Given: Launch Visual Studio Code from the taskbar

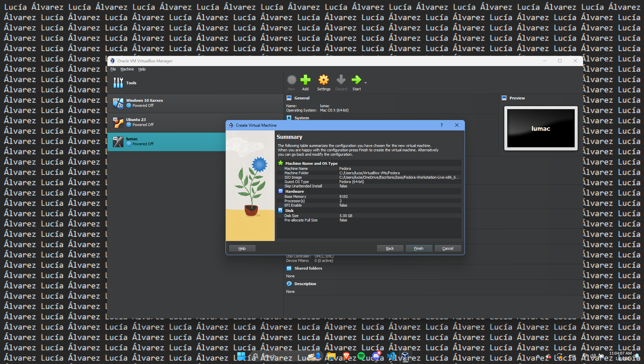Looking at the screenshot, I should [391, 356].
